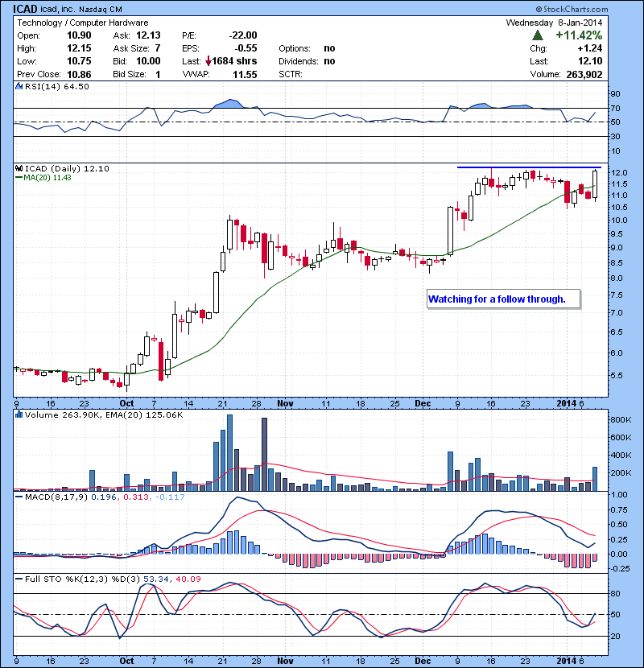644x668 pixels.
Task: Click the '+11.42%' percent change value
Action: (x=579, y=35)
